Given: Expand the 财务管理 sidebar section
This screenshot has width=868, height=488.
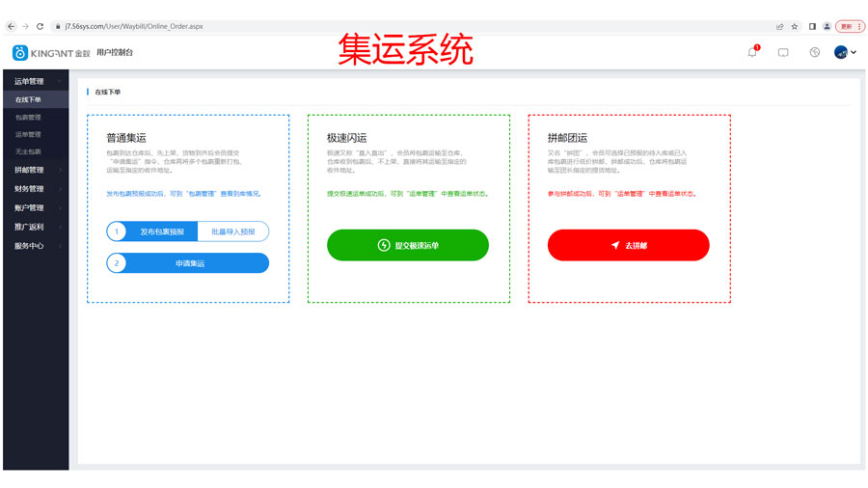Looking at the screenshot, I should coord(35,189).
